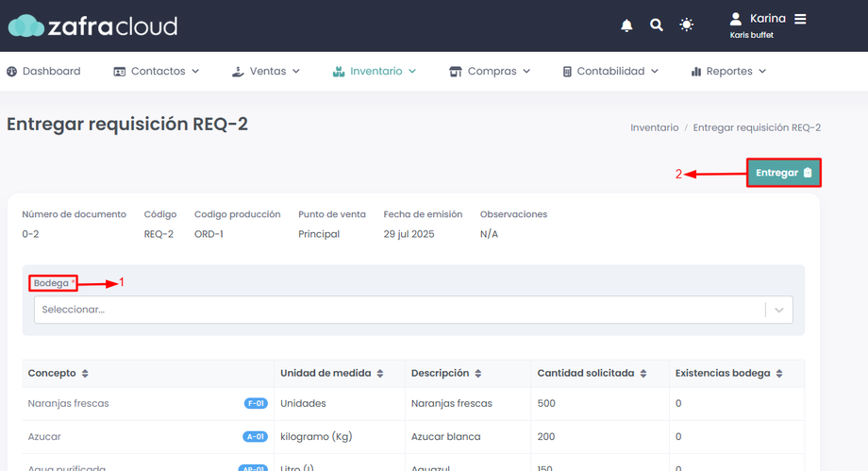Open the Reportes menu
The height and width of the screenshot is (471, 868).
pyautogui.click(x=728, y=71)
